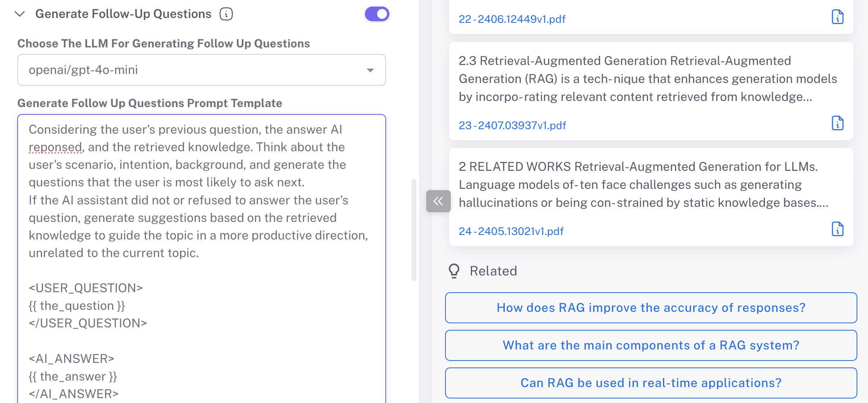The width and height of the screenshot is (868, 403).
Task: Click inside the follow-up prompt template text area
Action: pos(201,266)
